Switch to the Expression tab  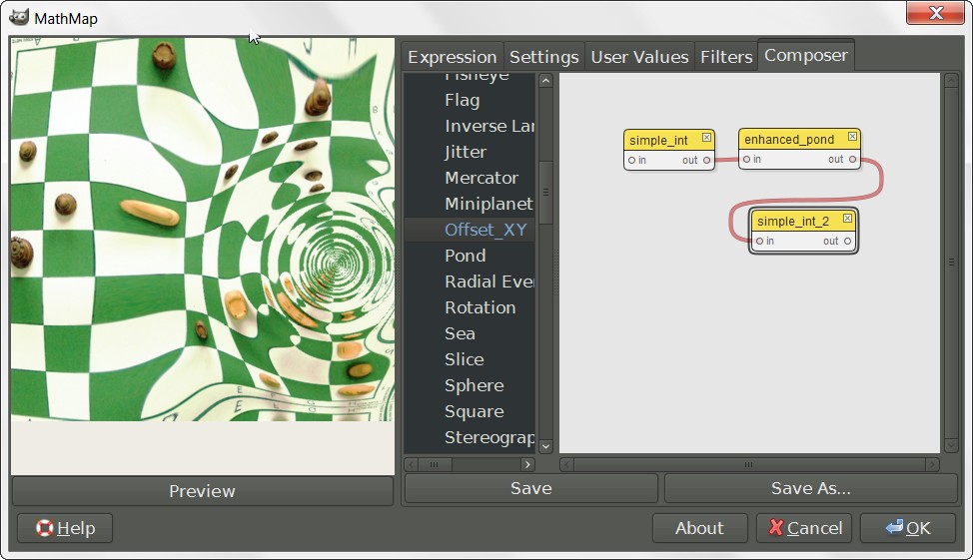(453, 57)
